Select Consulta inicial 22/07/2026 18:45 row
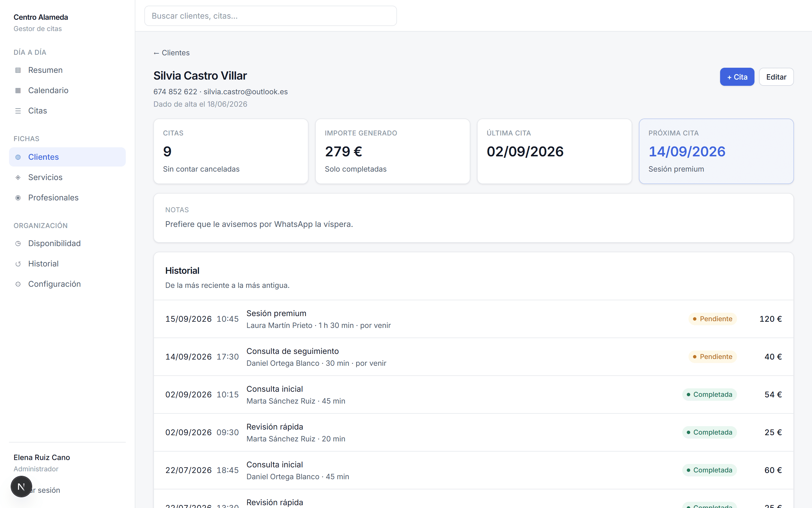The height and width of the screenshot is (508, 812). (473, 470)
